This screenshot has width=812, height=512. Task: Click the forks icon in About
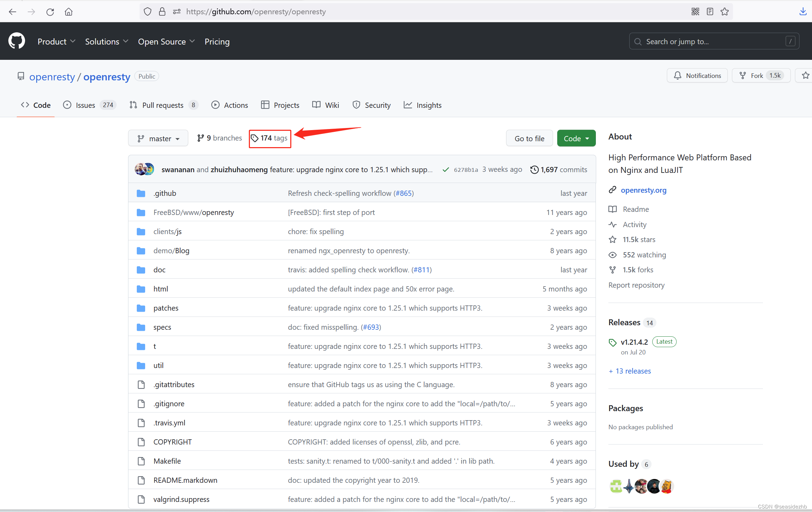pos(613,270)
